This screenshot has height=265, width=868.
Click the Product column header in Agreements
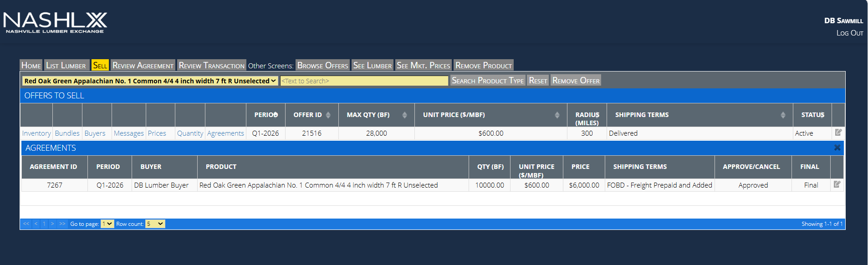click(333, 167)
